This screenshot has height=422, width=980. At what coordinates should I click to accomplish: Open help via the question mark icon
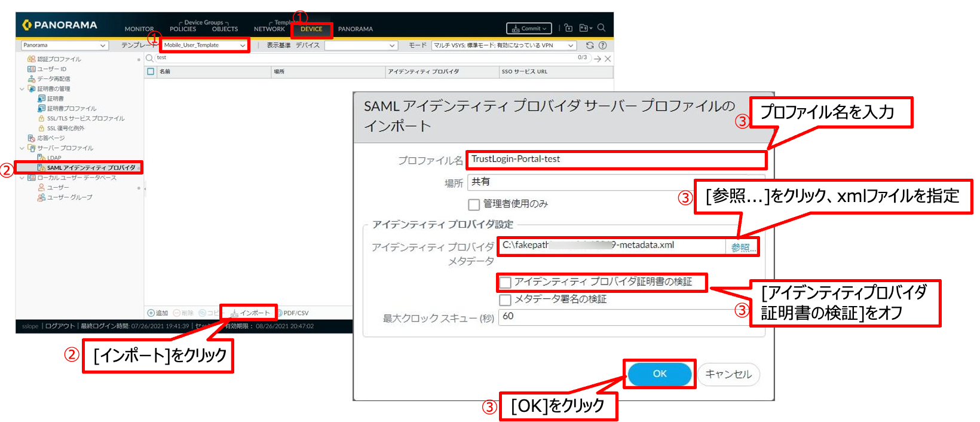coord(602,45)
